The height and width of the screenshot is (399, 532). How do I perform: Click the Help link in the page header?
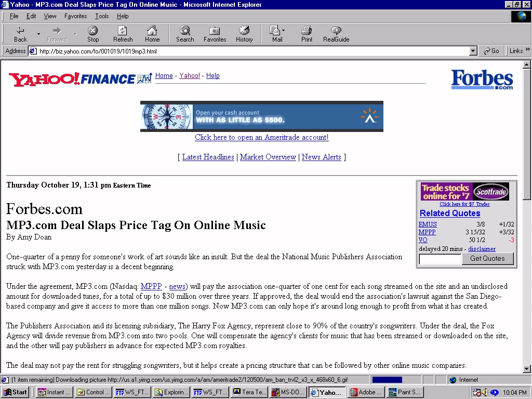[x=212, y=75]
